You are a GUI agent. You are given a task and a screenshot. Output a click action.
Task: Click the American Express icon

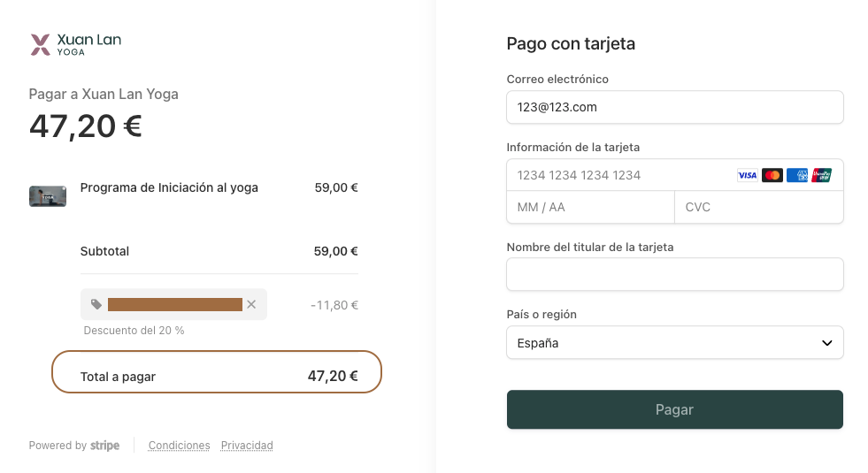click(797, 175)
